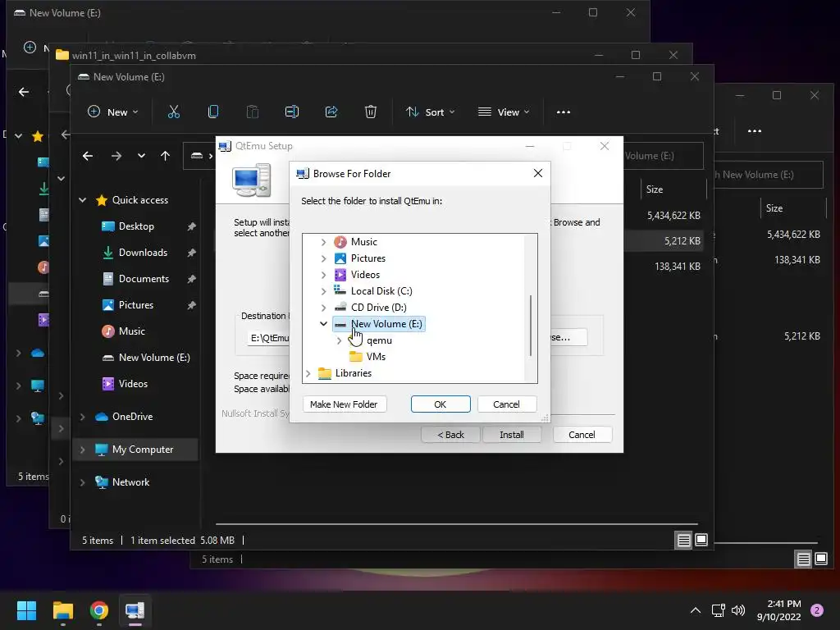
Task: Click Size column in right background Explorer
Action: tap(774, 208)
